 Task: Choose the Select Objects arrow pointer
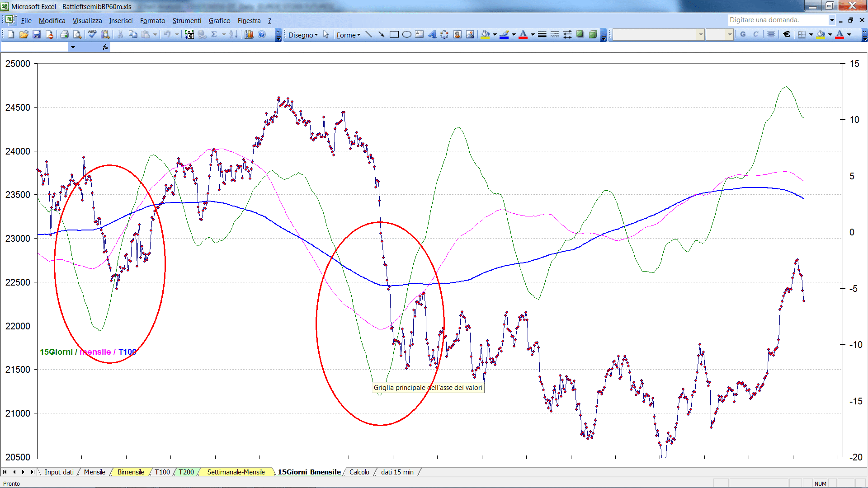pyautogui.click(x=326, y=34)
